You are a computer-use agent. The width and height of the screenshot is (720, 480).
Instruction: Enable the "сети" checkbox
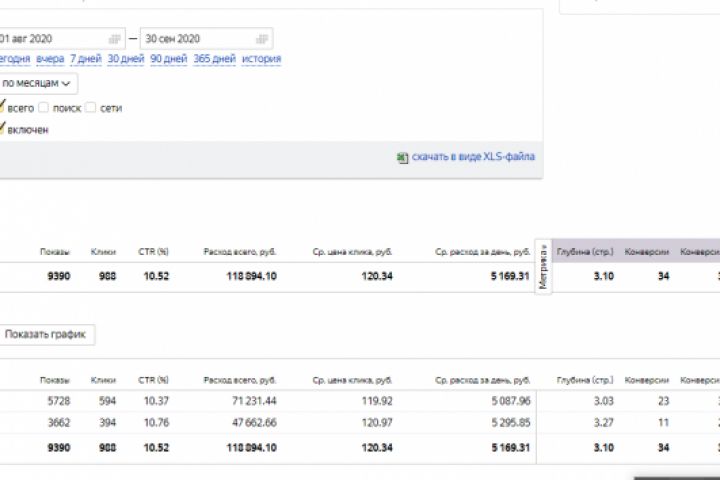point(91,107)
